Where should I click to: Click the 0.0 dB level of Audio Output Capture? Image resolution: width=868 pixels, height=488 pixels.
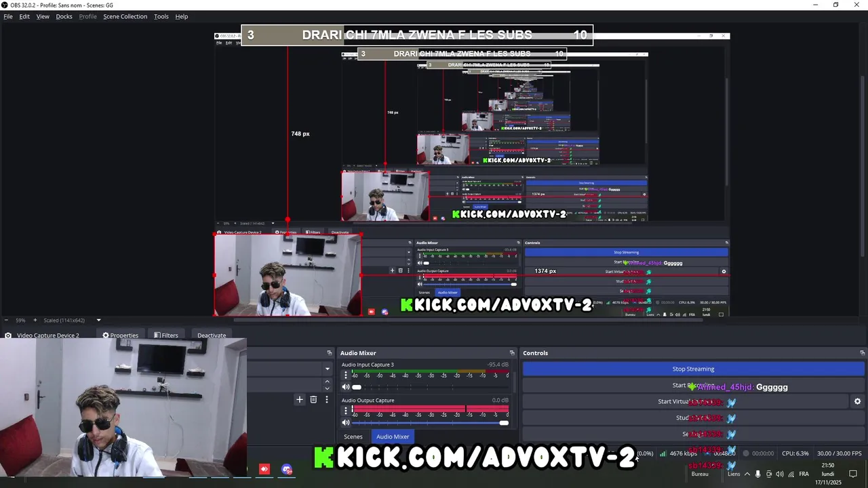pyautogui.click(x=500, y=401)
